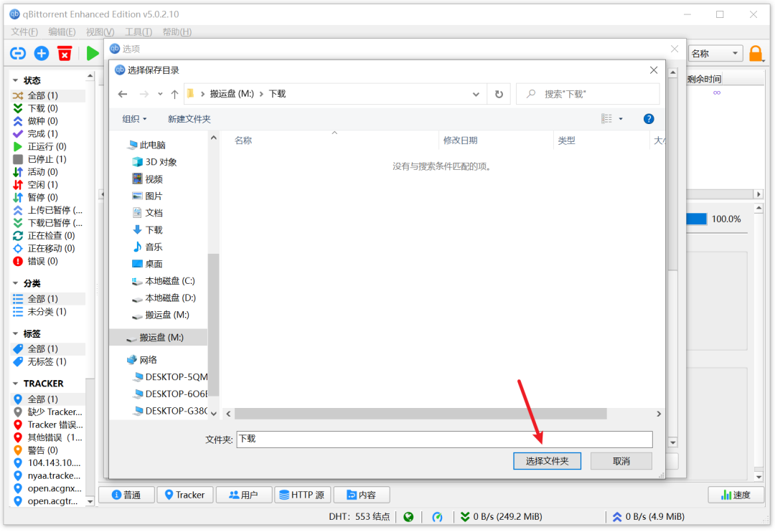
Task: Switch to the HTTP 源 tab
Action: tap(303, 495)
